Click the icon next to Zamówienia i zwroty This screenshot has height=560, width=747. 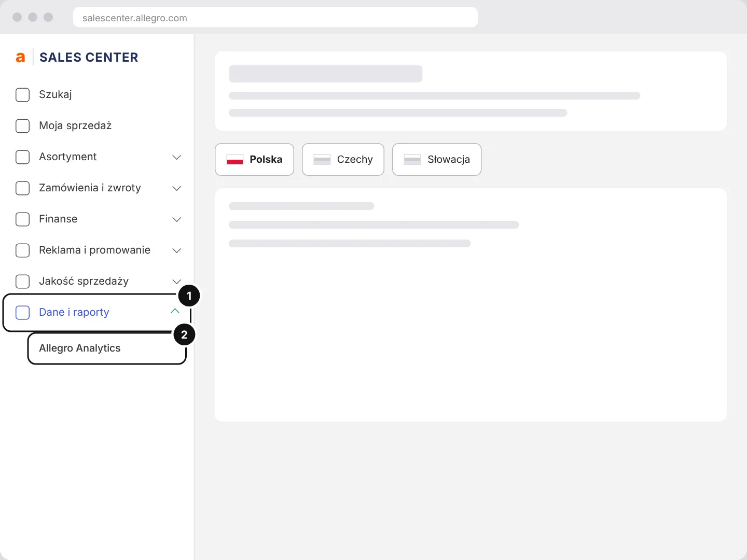(23, 188)
